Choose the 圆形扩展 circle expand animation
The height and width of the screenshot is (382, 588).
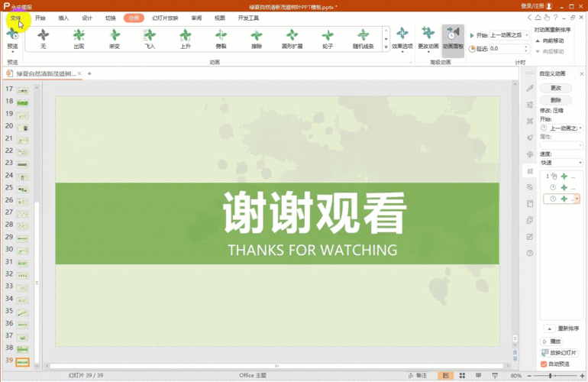click(x=292, y=39)
